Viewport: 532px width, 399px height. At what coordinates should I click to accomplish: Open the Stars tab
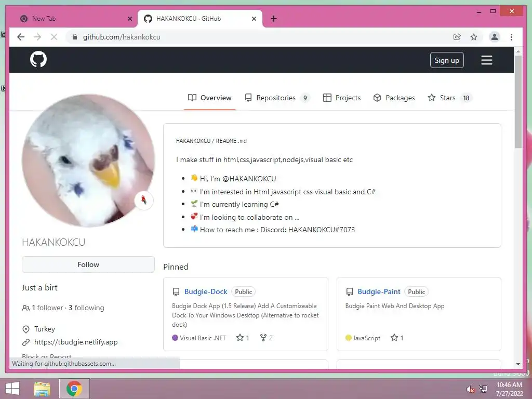click(x=450, y=98)
